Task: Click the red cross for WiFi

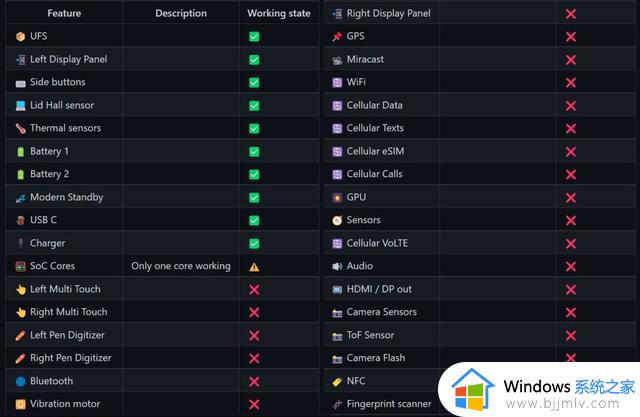Action: pos(571,83)
